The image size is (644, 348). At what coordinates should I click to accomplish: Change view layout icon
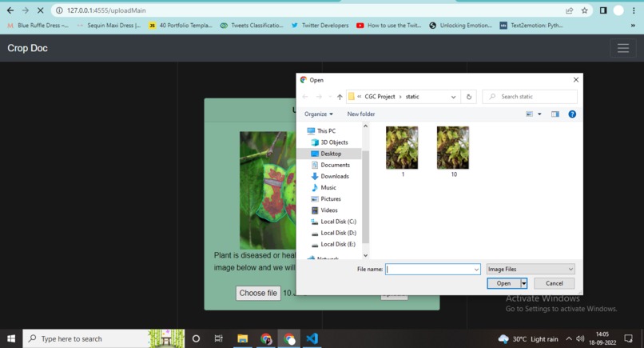click(x=530, y=114)
